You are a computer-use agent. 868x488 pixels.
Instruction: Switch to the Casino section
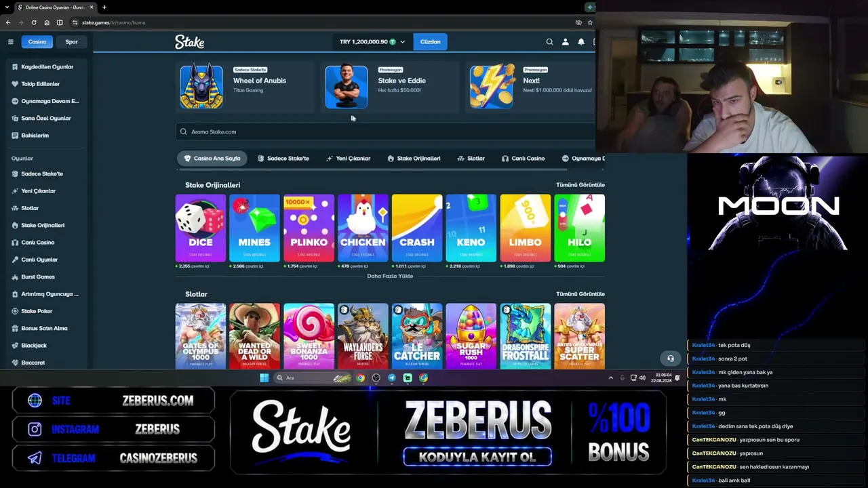click(x=37, y=42)
